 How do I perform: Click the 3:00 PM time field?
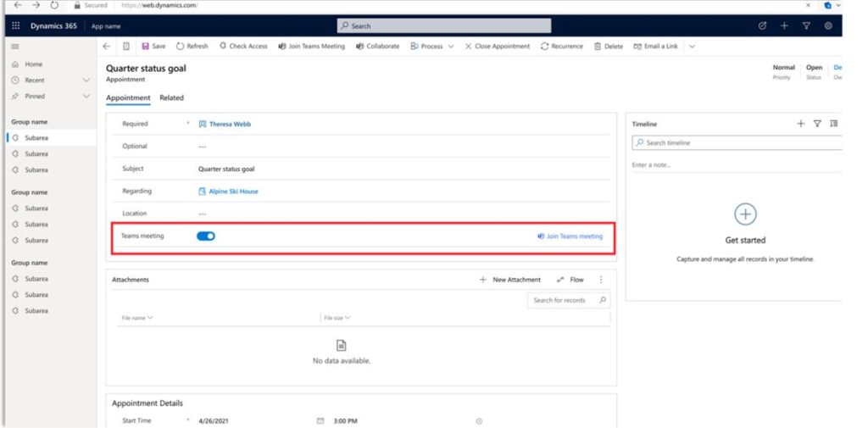click(346, 421)
